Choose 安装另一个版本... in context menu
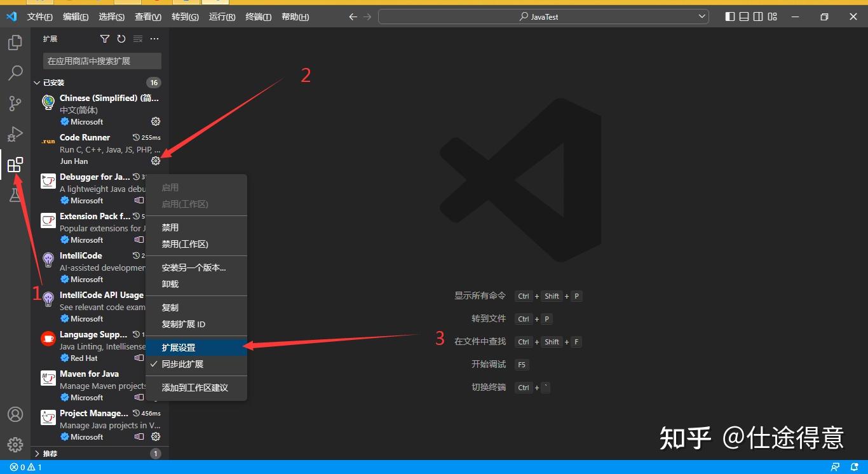This screenshot has height=474, width=868. point(196,267)
